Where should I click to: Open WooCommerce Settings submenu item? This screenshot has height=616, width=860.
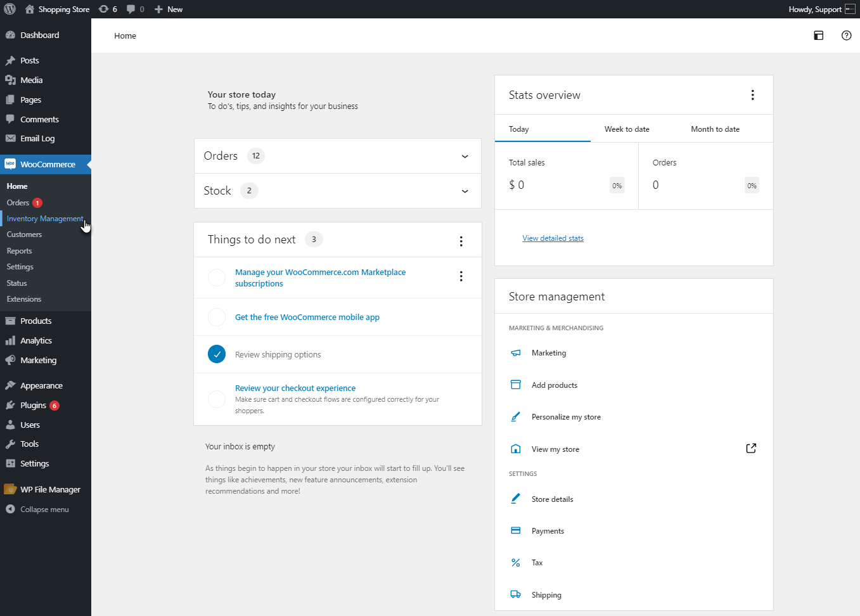[x=20, y=267]
